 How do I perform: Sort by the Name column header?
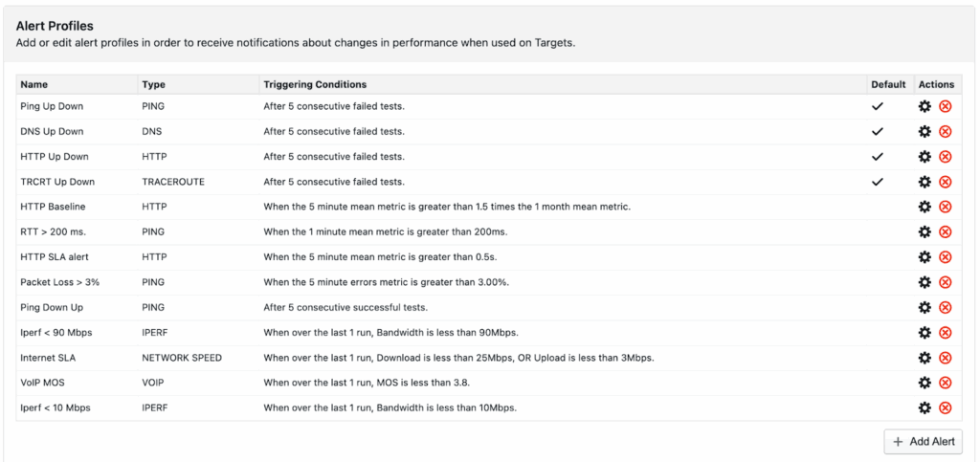(x=34, y=84)
